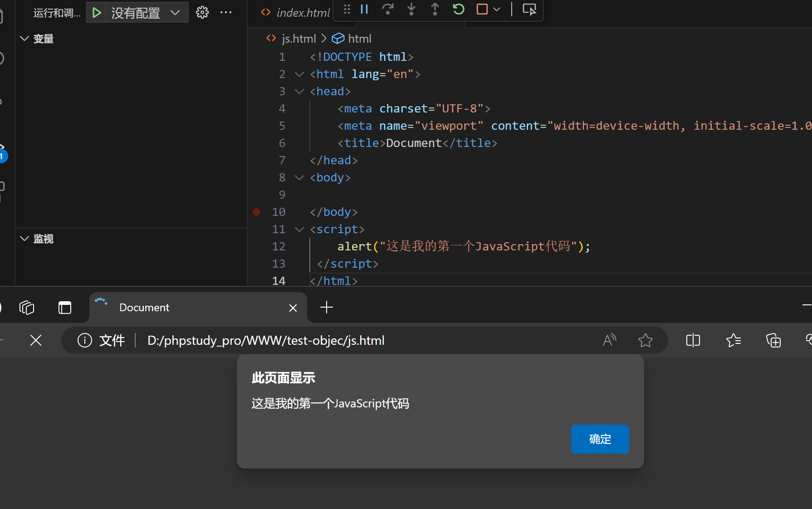Open tab actions menu icon

point(65,308)
